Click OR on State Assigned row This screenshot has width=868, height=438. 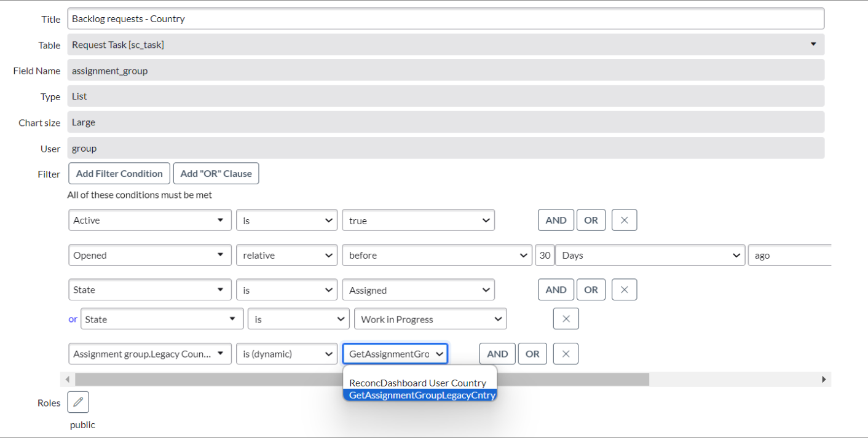point(591,289)
